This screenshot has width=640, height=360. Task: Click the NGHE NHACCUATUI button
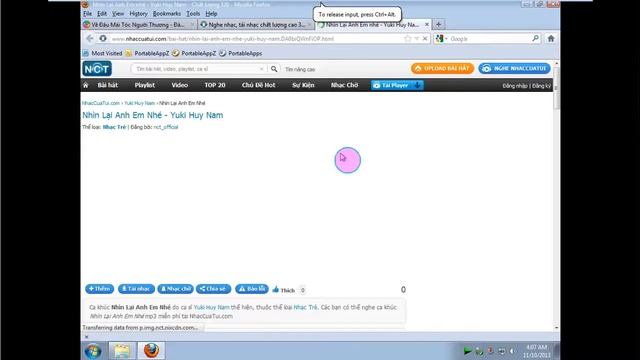point(514,69)
